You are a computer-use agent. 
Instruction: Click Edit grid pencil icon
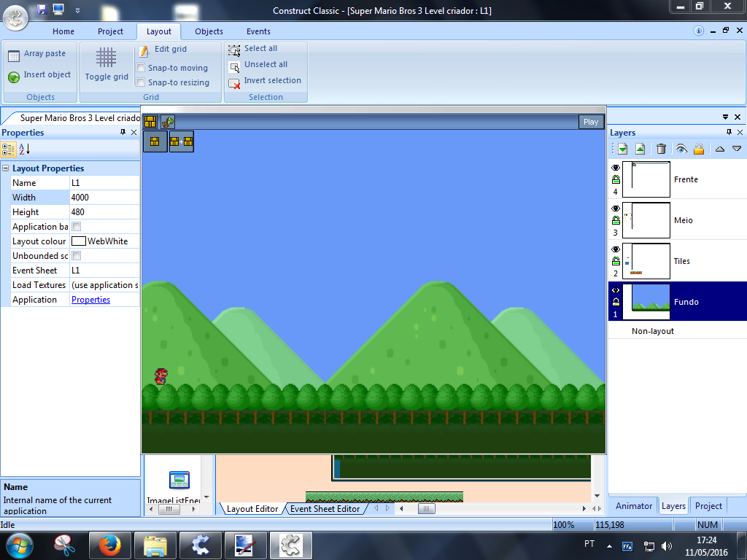(x=144, y=50)
